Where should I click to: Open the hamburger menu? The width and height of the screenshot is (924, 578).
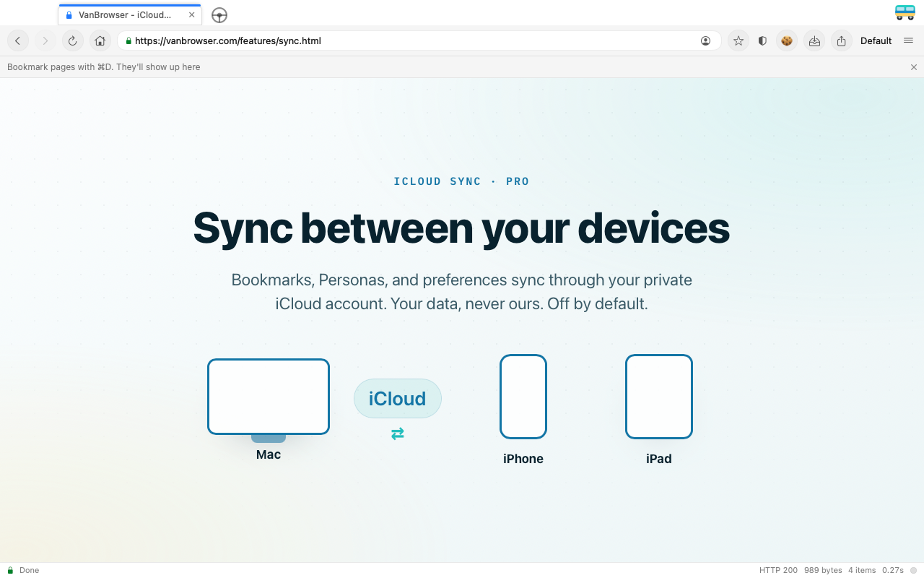(x=908, y=40)
